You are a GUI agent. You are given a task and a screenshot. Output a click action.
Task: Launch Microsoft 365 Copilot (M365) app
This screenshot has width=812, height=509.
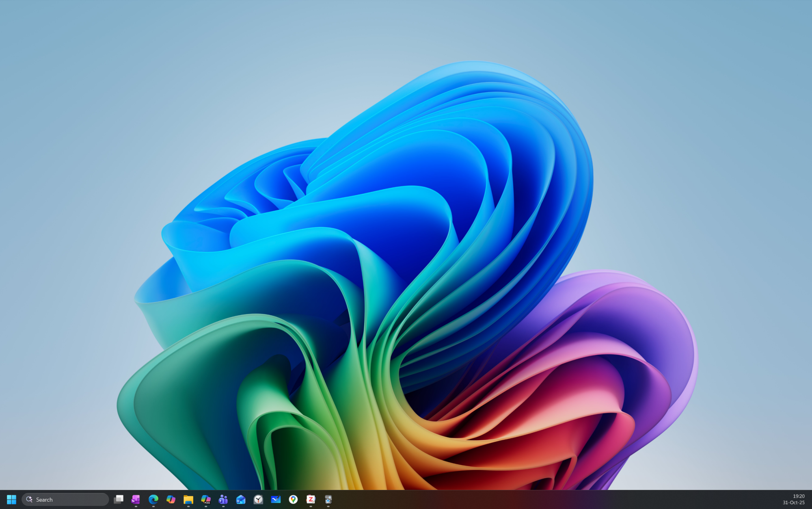click(206, 499)
